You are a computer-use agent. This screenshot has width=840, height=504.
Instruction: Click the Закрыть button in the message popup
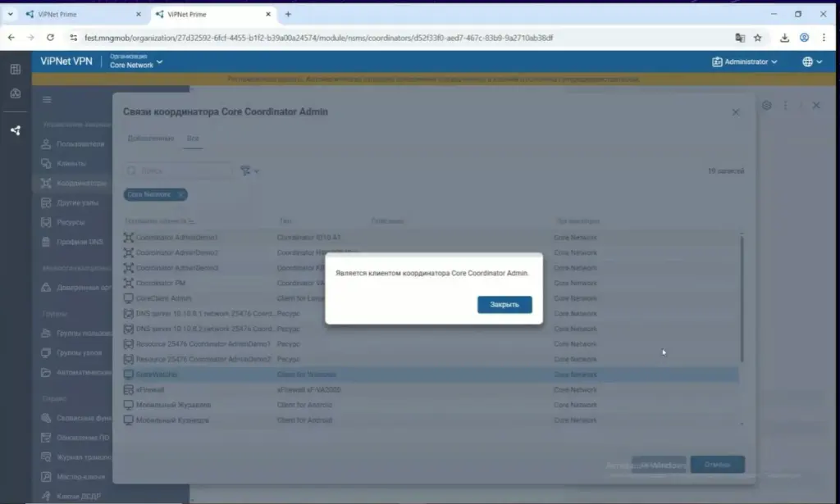click(504, 304)
